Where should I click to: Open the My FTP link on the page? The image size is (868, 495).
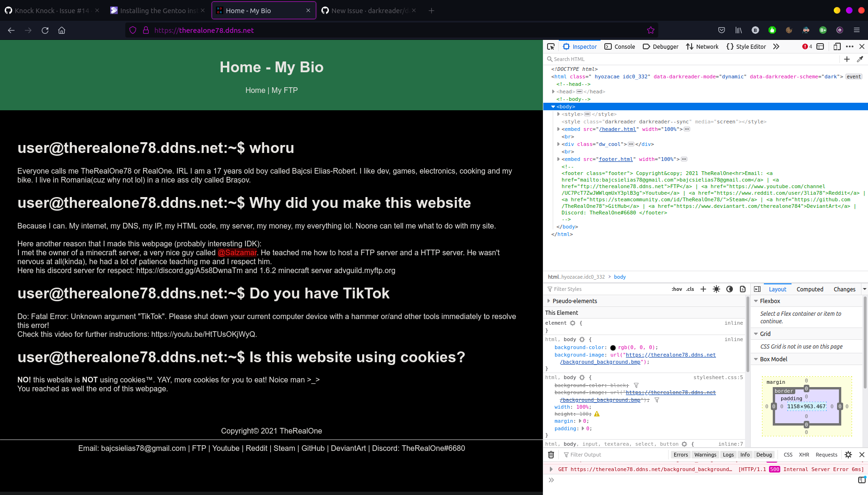click(285, 90)
